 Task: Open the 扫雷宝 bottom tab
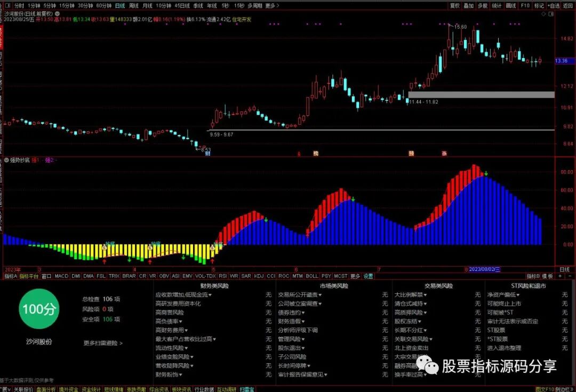click(247, 389)
